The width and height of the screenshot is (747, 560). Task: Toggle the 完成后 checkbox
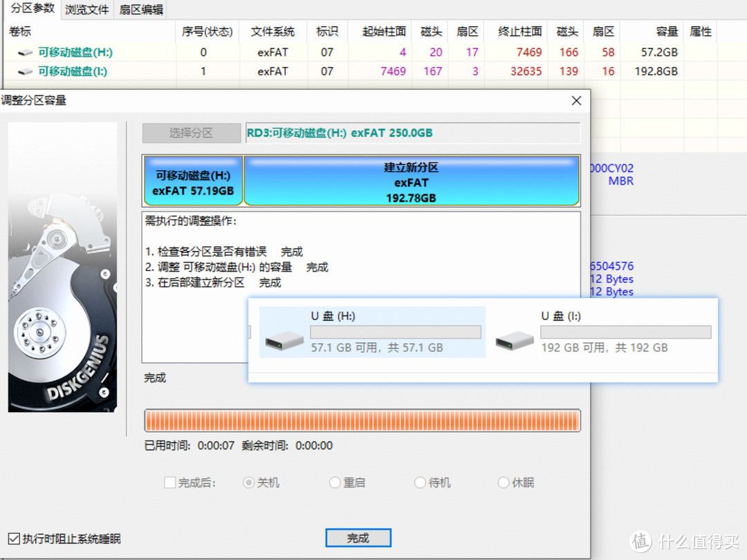pos(169,483)
